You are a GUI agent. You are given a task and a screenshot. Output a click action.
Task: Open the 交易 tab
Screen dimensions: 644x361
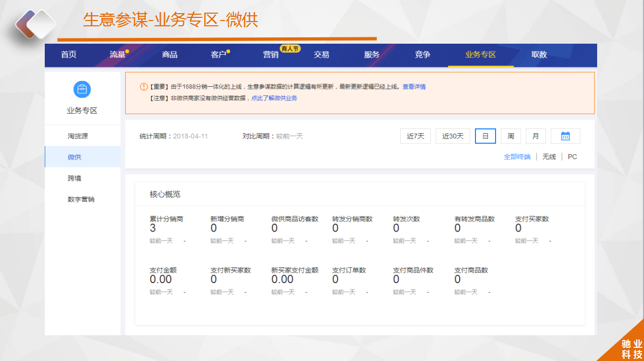click(322, 55)
